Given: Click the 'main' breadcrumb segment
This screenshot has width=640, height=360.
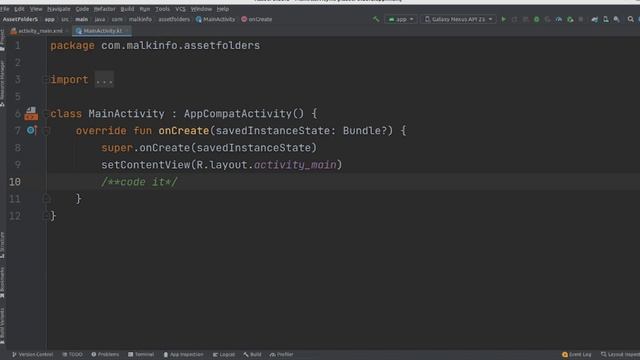Looking at the screenshot, I should [x=81, y=19].
